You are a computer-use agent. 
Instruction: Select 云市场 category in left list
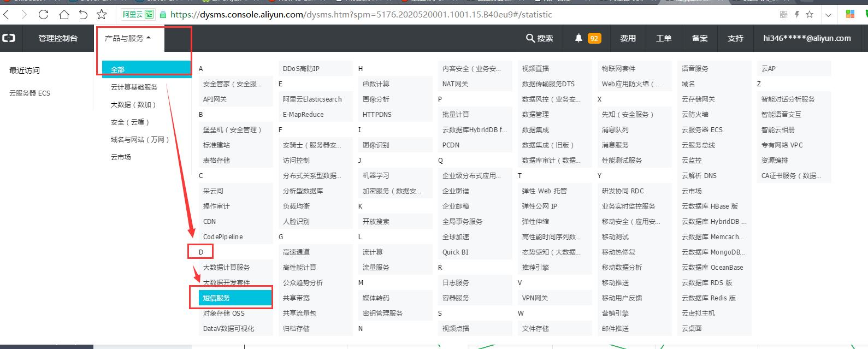(x=121, y=157)
